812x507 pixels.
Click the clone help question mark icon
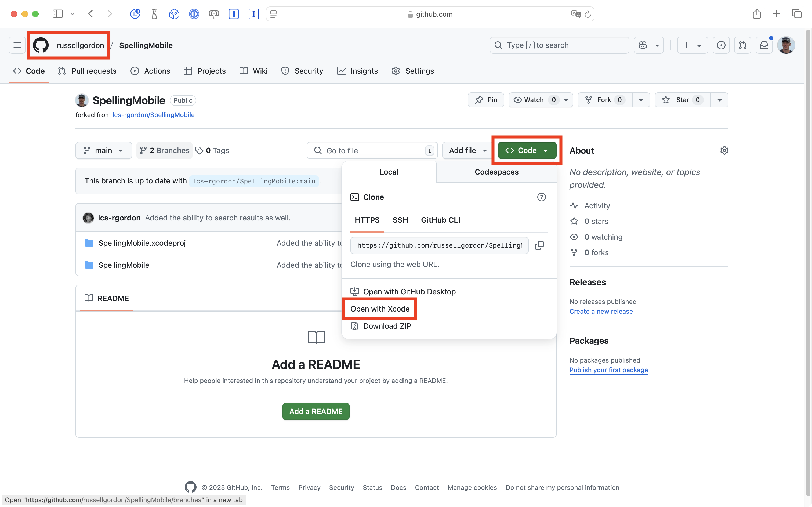tap(541, 197)
